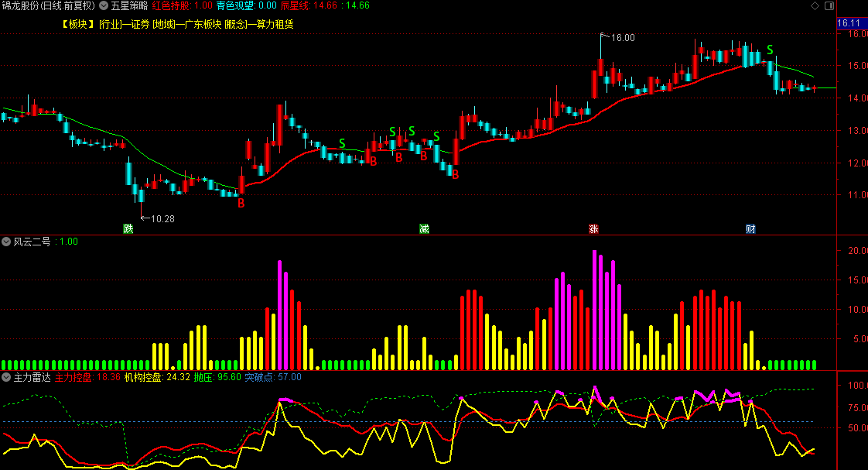The height and width of the screenshot is (470, 868).
Task: Click the 主力控盘: 18.36 readout
Action: [87, 377]
